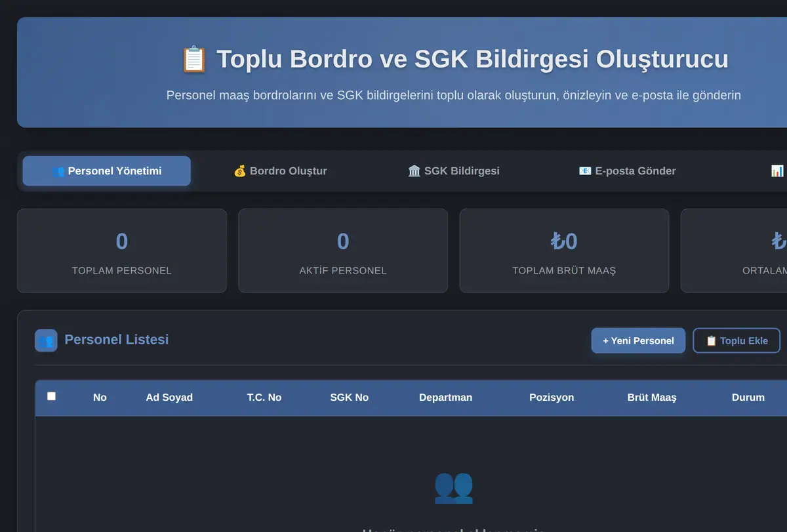Click the + Yeni Personel button
Image resolution: width=787 pixels, height=532 pixels.
(x=638, y=340)
